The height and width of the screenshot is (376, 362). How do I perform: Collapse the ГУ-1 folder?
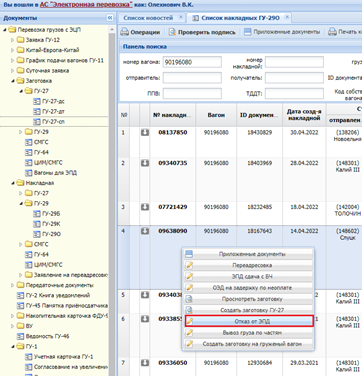point(13,347)
